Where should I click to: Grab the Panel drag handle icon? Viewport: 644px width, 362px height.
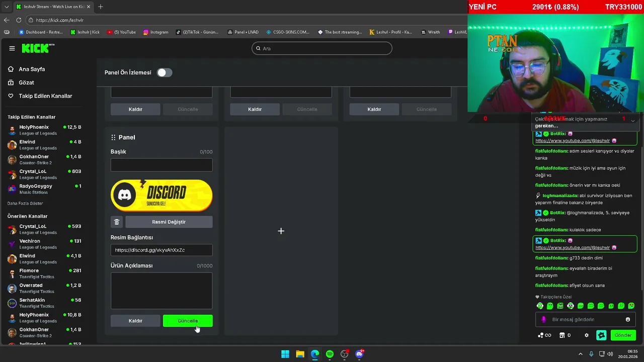point(113,137)
